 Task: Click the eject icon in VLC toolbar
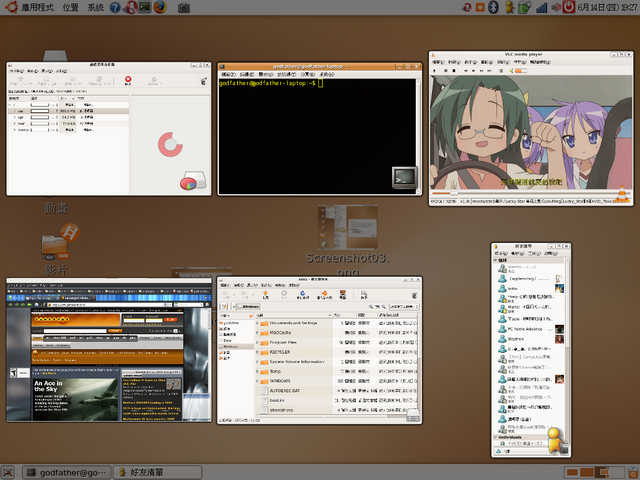[434, 71]
